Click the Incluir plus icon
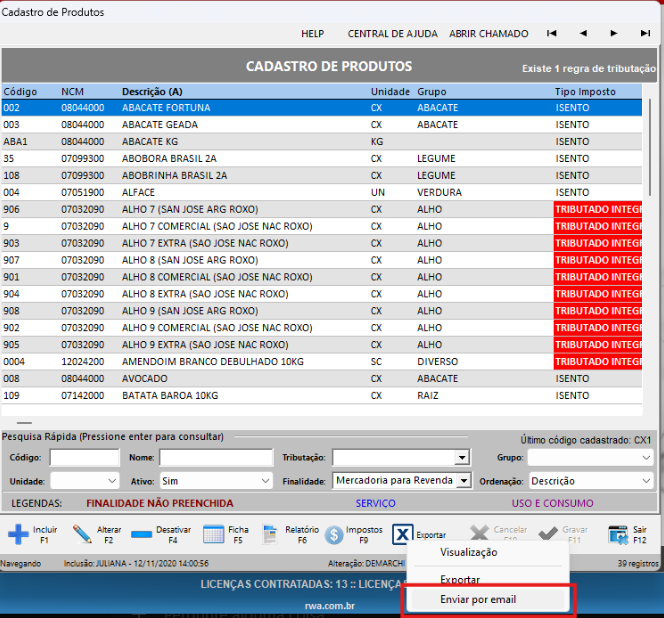664x618 pixels. click(x=18, y=533)
